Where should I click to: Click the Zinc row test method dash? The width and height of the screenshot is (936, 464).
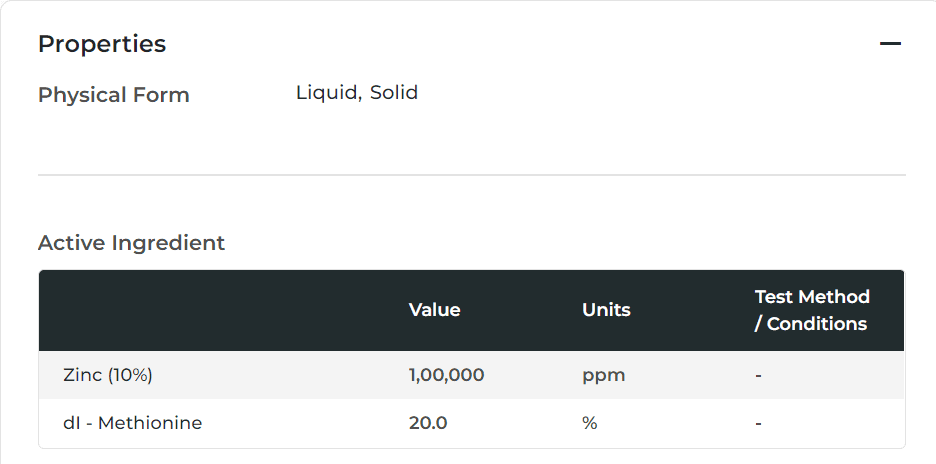tap(759, 375)
